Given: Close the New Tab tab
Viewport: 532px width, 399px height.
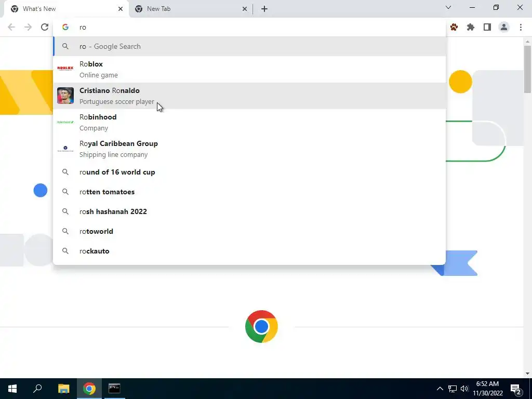Looking at the screenshot, I should [245, 9].
